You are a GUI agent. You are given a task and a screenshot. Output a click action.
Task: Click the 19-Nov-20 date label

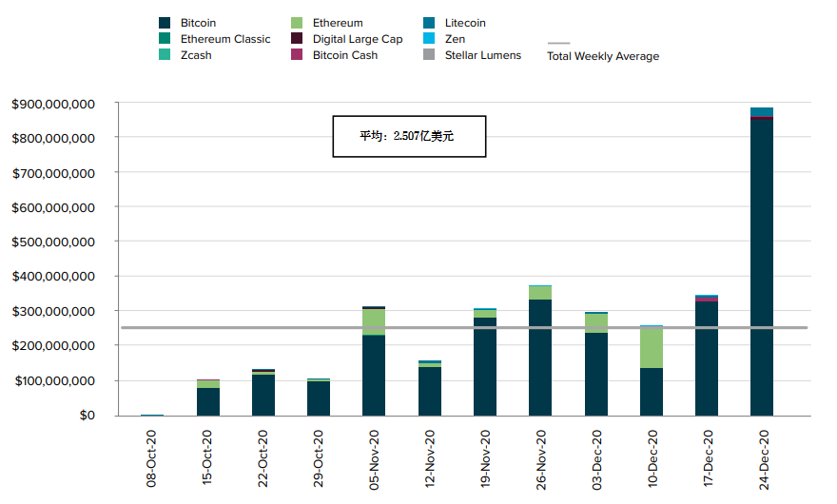click(x=485, y=458)
